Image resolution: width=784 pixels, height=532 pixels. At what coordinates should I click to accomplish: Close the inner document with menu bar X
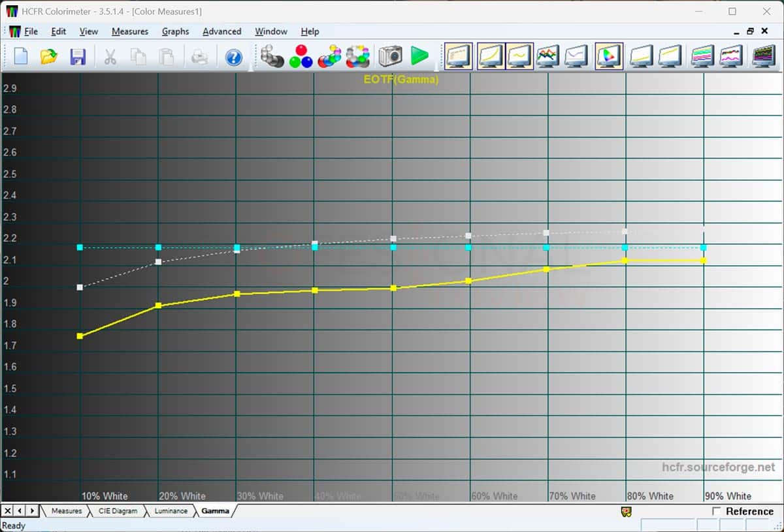pos(765,31)
